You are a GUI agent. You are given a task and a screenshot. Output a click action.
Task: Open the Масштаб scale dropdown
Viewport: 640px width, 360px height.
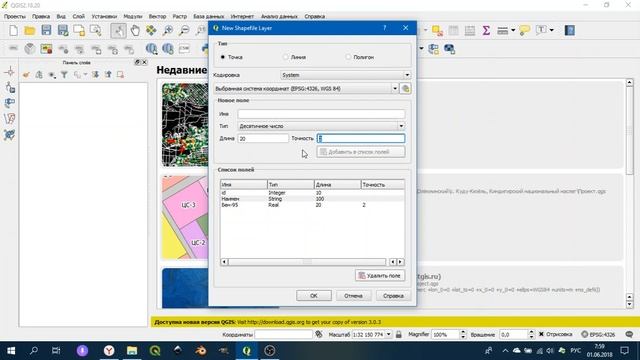point(388,334)
